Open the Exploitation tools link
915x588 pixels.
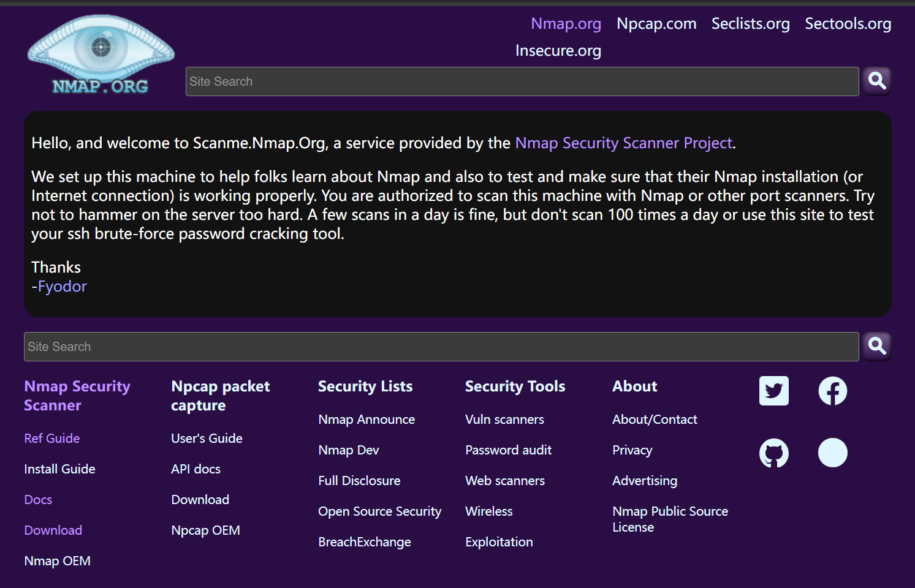pos(499,542)
